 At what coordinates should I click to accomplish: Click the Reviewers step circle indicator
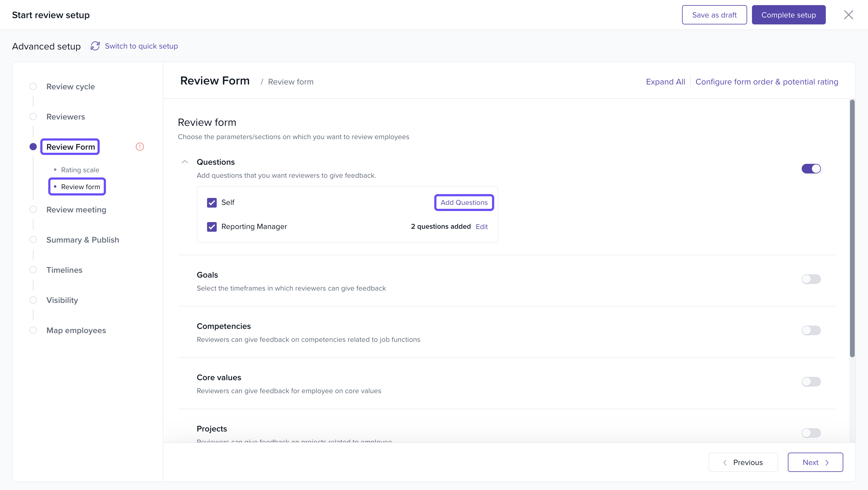point(33,117)
